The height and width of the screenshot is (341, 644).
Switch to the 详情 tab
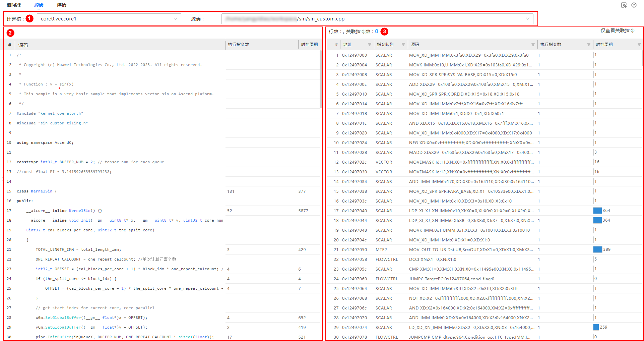(62, 5)
